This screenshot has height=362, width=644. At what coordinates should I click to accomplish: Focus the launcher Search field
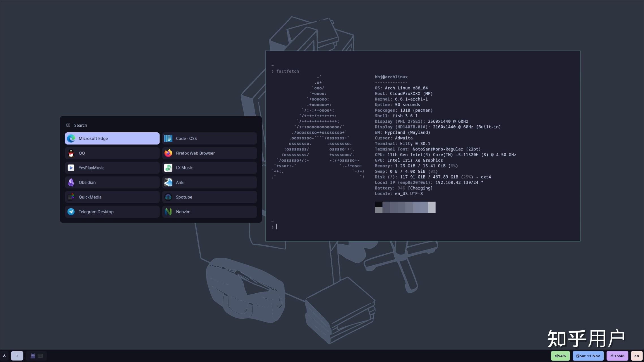[161, 125]
